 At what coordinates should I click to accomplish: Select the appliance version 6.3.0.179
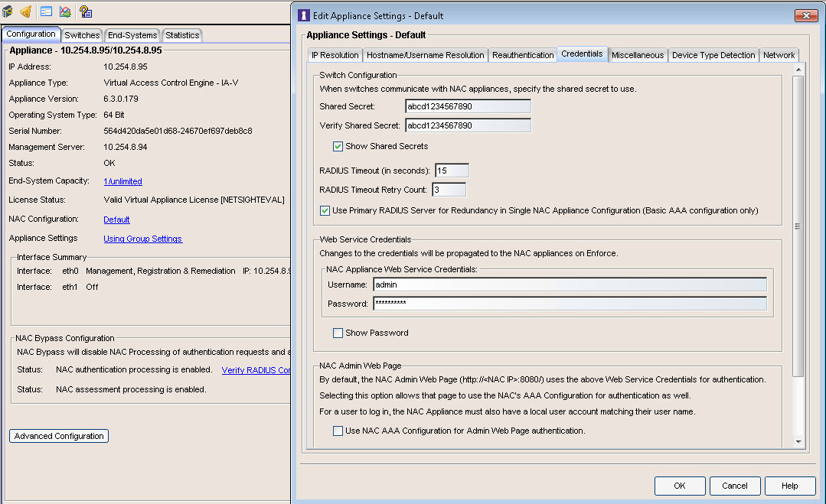[x=121, y=99]
